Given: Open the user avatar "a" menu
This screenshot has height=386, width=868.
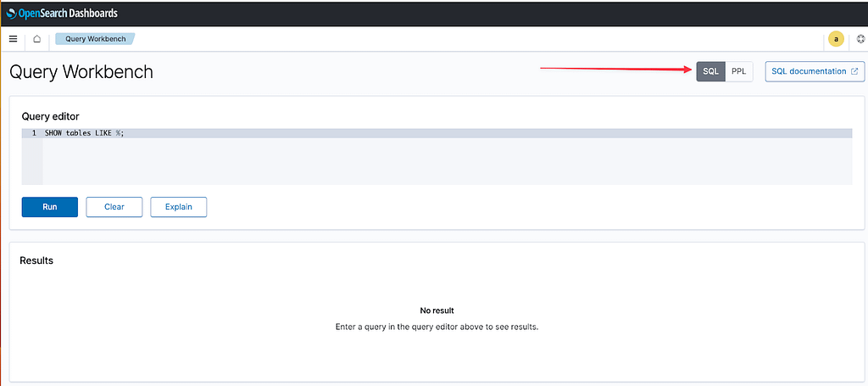Looking at the screenshot, I should [x=836, y=39].
